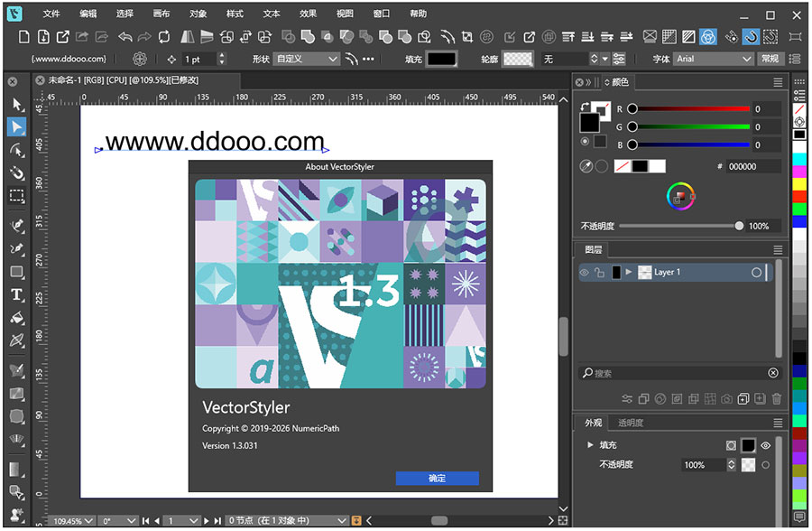Open stroke options sliders icon
Image resolution: width=812 pixels, height=531 pixels.
(619, 59)
